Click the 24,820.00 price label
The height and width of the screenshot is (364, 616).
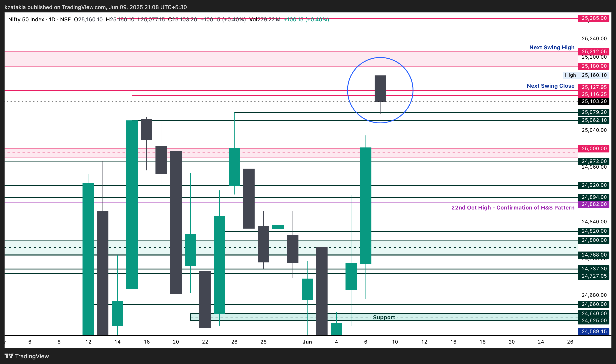tap(594, 231)
